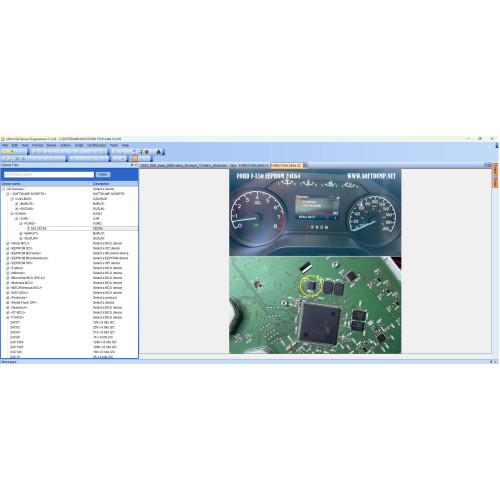This screenshot has height=500, width=500.
Task: Switch to the 2023_f350_base document tab
Action: tap(184, 165)
